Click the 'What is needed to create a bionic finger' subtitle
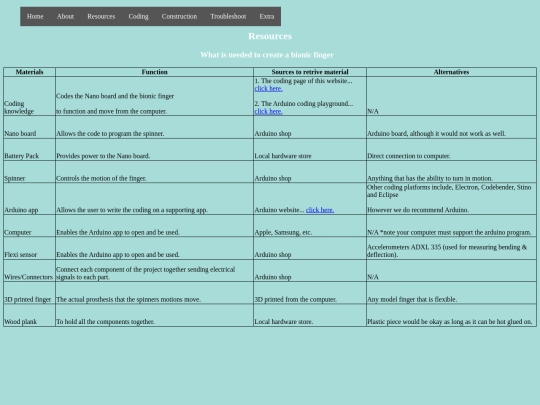 267,55
